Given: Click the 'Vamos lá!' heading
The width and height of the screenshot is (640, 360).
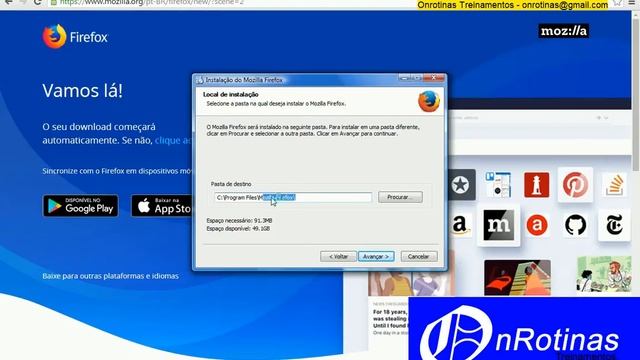Looking at the screenshot, I should pyautogui.click(x=82, y=91).
